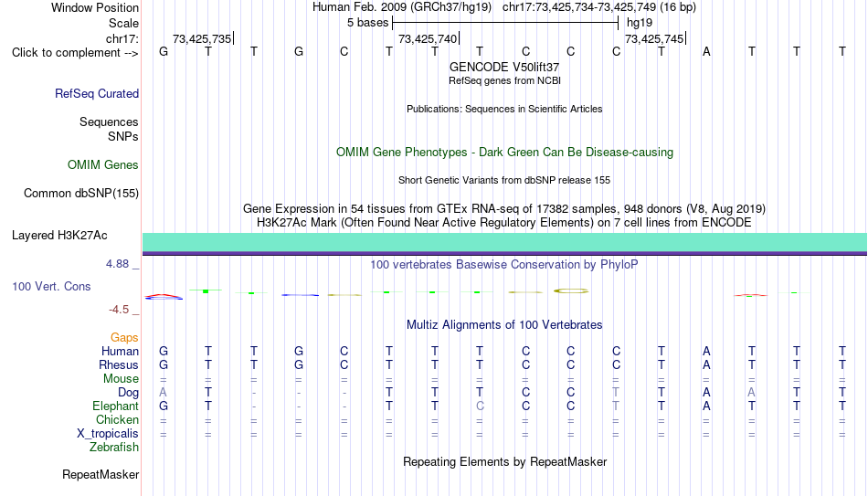Click the G base in the Elephant row

(164, 406)
